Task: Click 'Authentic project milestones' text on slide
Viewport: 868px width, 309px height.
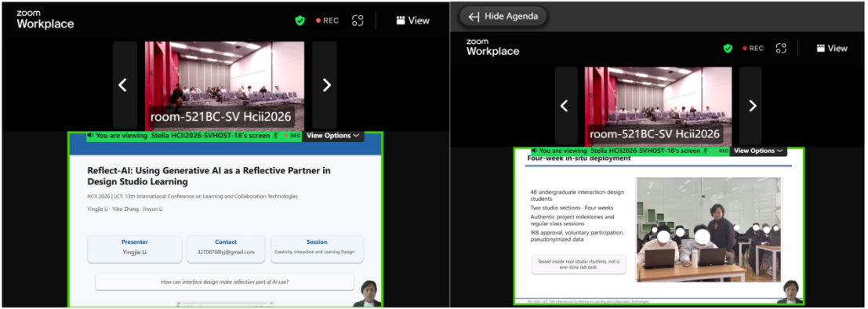Action: [572, 220]
